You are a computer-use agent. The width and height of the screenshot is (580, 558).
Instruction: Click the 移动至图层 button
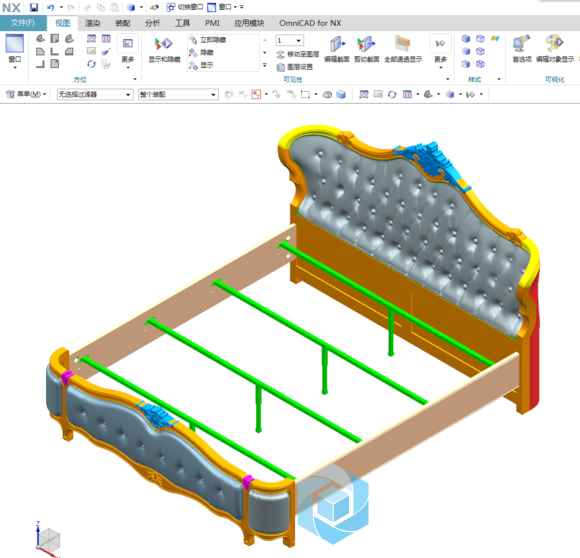point(298,54)
